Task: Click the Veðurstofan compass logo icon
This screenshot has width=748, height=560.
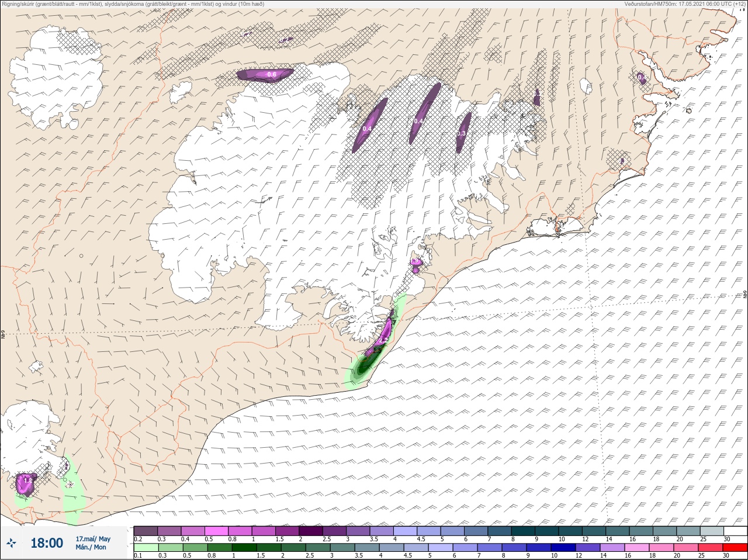Action: (x=11, y=542)
